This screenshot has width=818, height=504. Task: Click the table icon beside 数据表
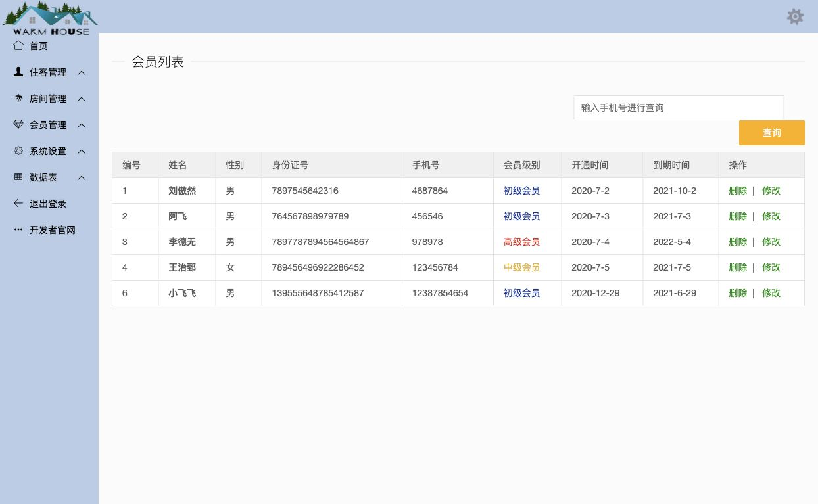[x=18, y=177]
